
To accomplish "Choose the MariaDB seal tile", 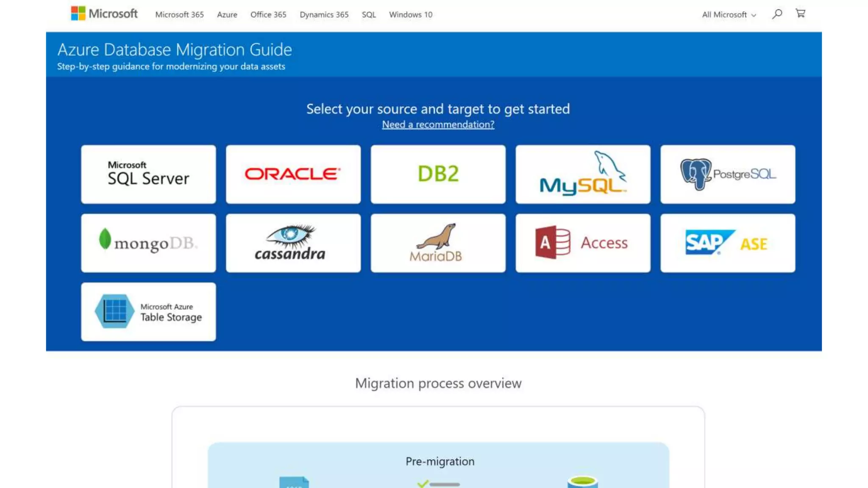I will 438,243.
